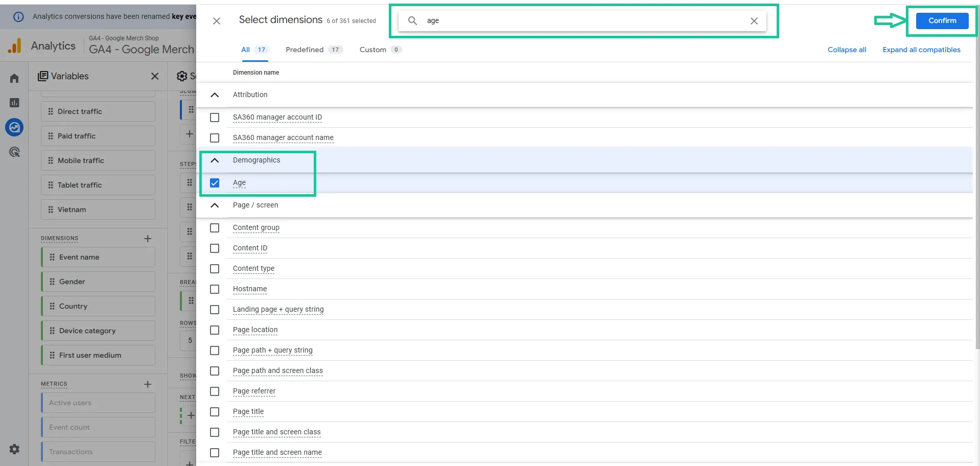Enable the Content group checkbox
This screenshot has height=466, width=980.
pos(215,228)
